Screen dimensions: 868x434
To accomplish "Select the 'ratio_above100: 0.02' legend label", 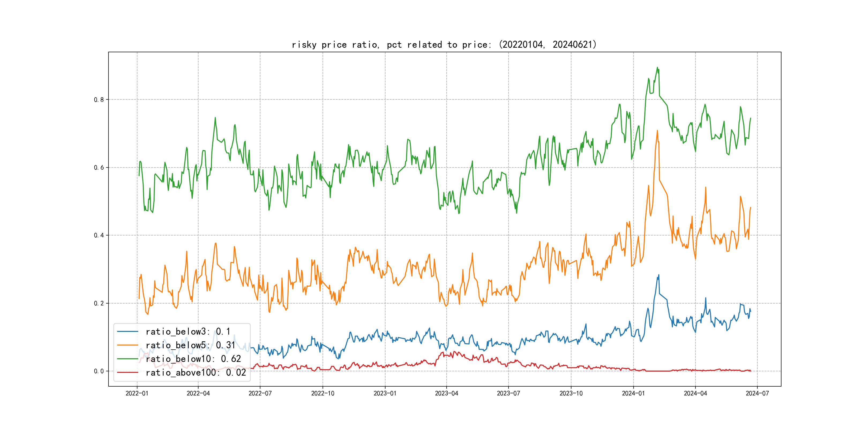I will coord(196,372).
